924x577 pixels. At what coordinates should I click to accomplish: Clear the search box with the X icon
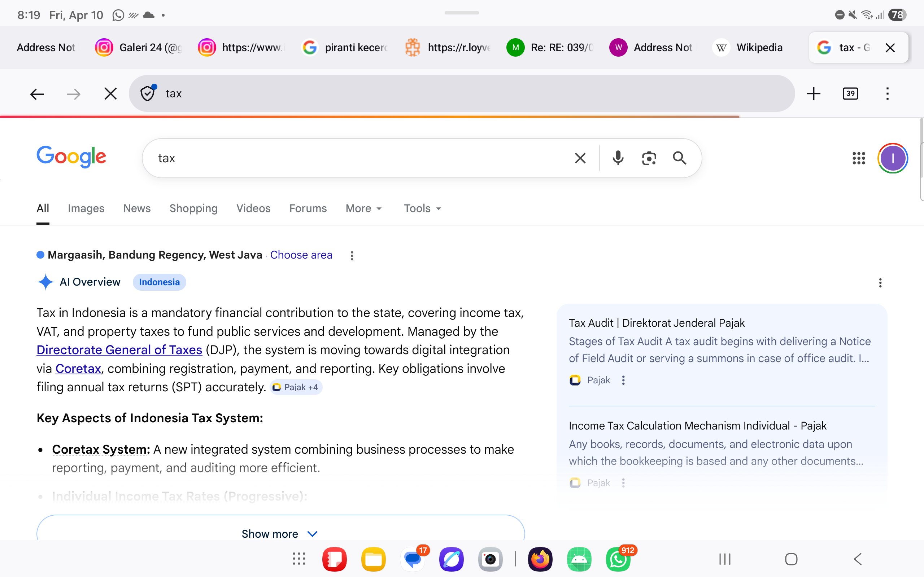coord(580,158)
